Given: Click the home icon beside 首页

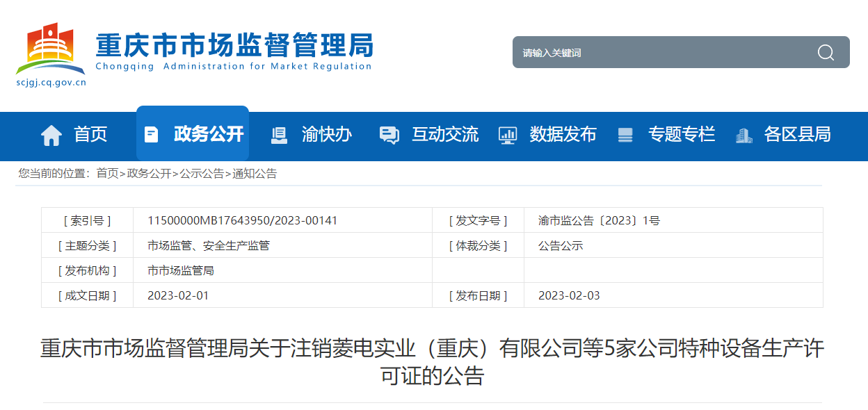Looking at the screenshot, I should click(51, 135).
